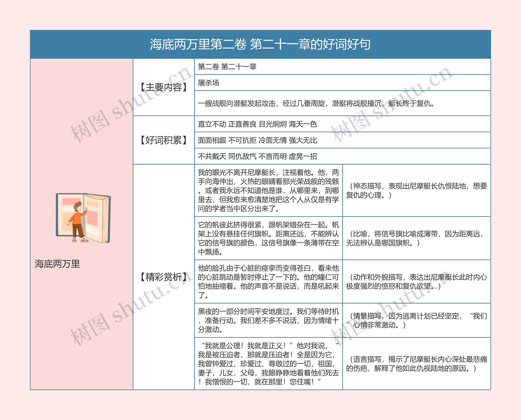Click the row 面面相觑 不可抗拒 冷面无情 强大无比
Viewport: 521px width, 420px height.
click(x=343, y=140)
